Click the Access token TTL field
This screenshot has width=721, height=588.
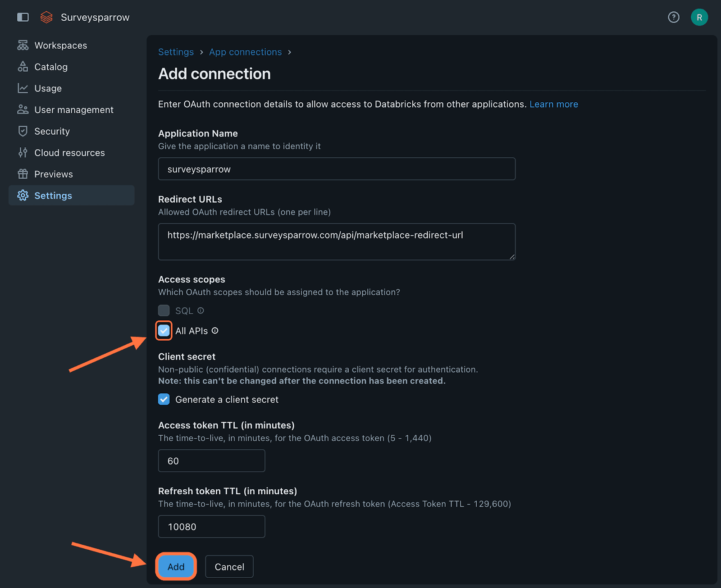(211, 460)
